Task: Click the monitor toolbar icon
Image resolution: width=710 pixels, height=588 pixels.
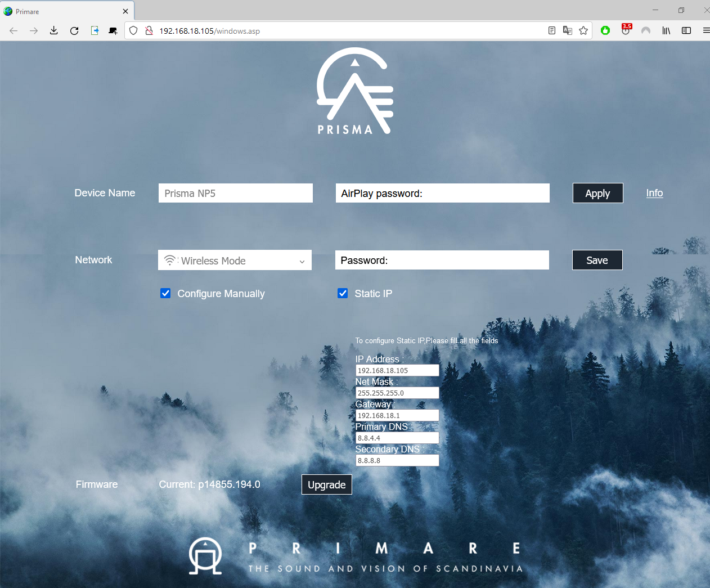Action: point(113,30)
